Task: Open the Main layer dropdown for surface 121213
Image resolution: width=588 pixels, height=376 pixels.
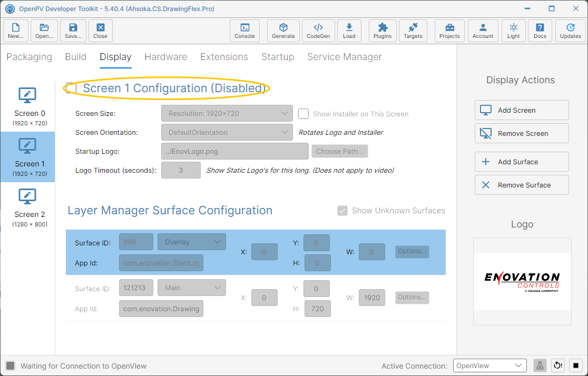Action: coord(192,288)
